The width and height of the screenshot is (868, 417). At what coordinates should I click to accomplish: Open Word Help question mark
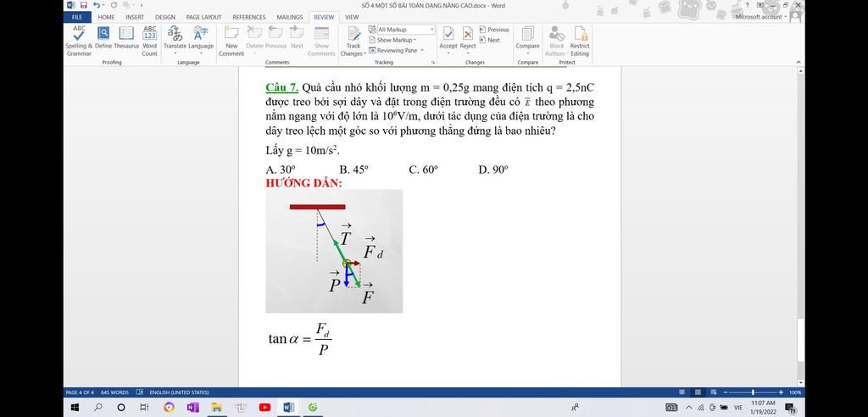(x=748, y=5)
